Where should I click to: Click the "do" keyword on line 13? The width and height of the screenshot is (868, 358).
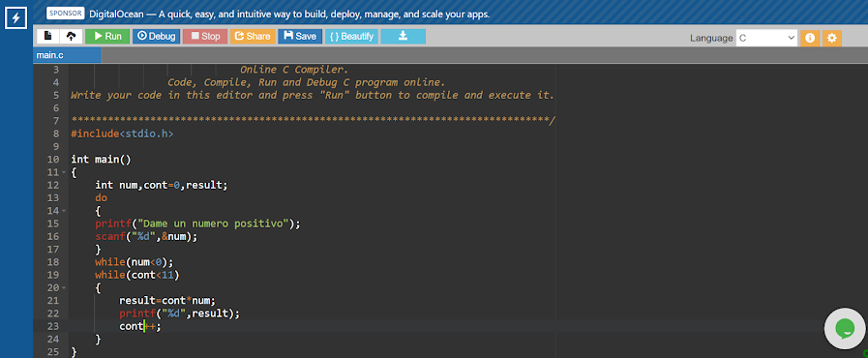(x=101, y=198)
